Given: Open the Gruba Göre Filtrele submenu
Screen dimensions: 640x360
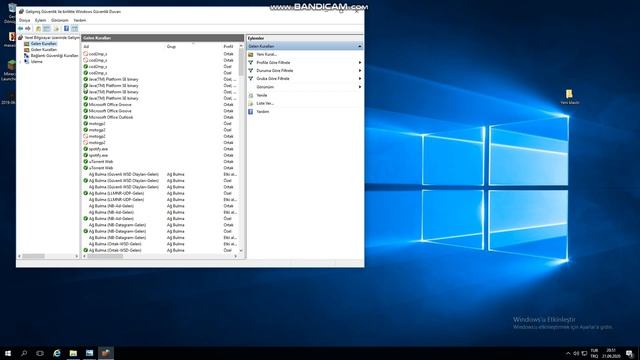Looking at the screenshot, I should (304, 78).
